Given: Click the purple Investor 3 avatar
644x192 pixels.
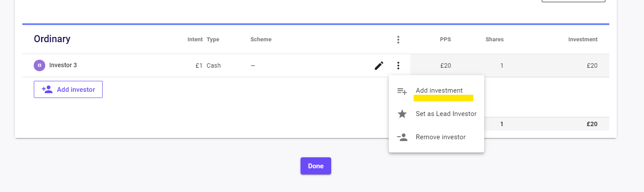Looking at the screenshot, I should click(x=39, y=65).
